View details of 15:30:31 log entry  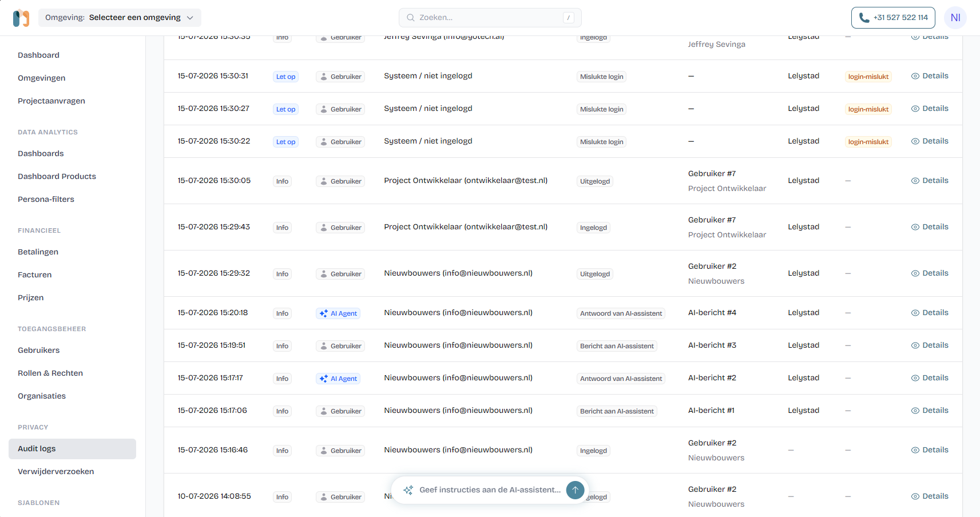pyautogui.click(x=930, y=76)
